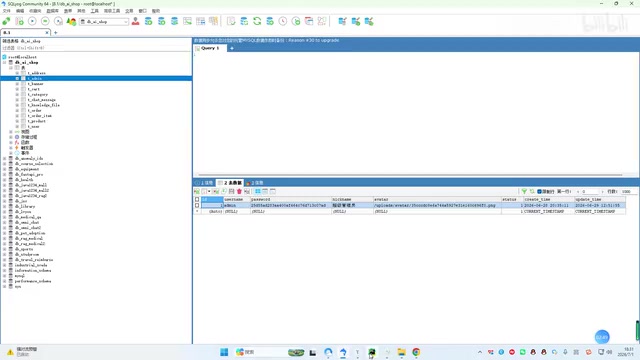Click the refresh icon beside the filter
The width and height of the screenshot is (640, 360).
[x=532, y=191]
